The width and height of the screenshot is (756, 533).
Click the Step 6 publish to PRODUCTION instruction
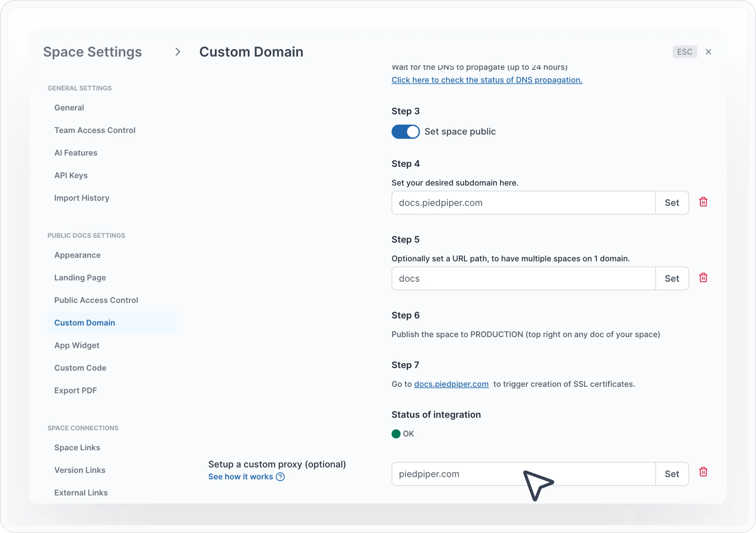point(526,334)
